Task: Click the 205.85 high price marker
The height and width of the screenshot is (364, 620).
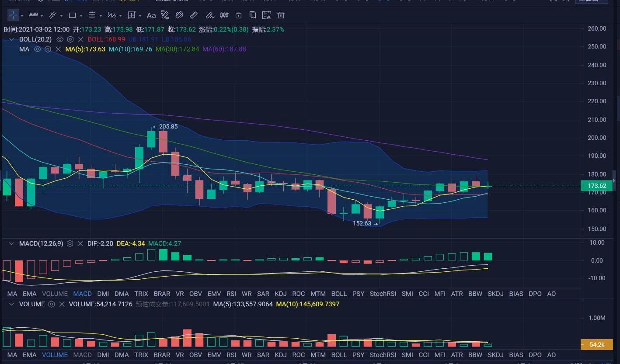Action: (165, 127)
